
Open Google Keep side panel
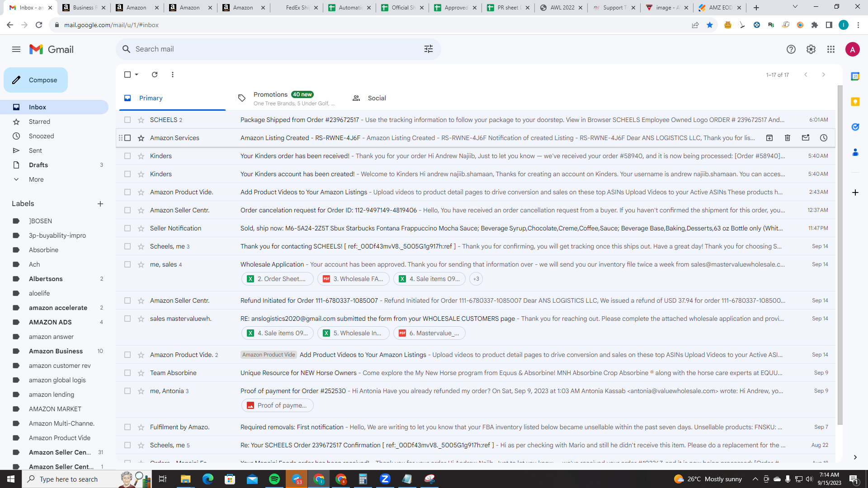(855, 102)
